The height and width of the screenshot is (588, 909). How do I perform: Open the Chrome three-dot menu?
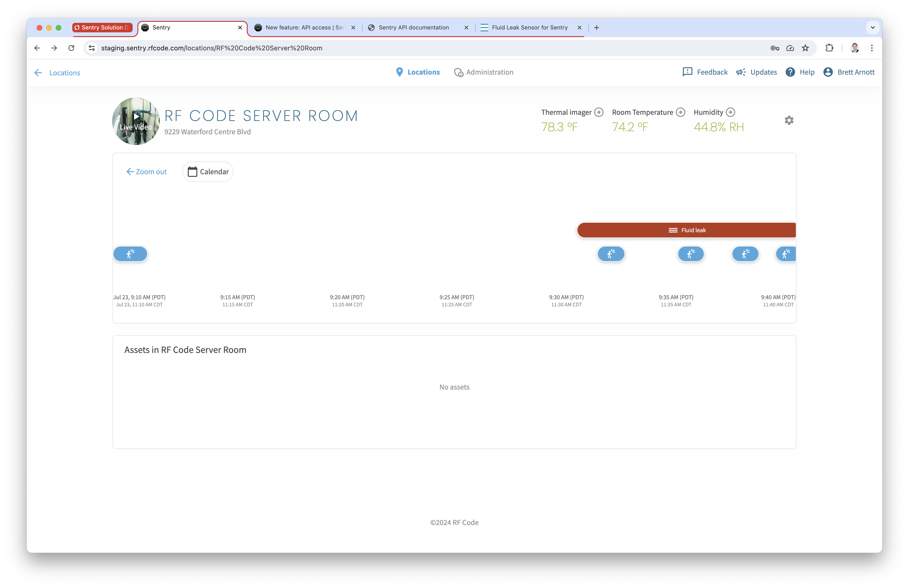872,48
